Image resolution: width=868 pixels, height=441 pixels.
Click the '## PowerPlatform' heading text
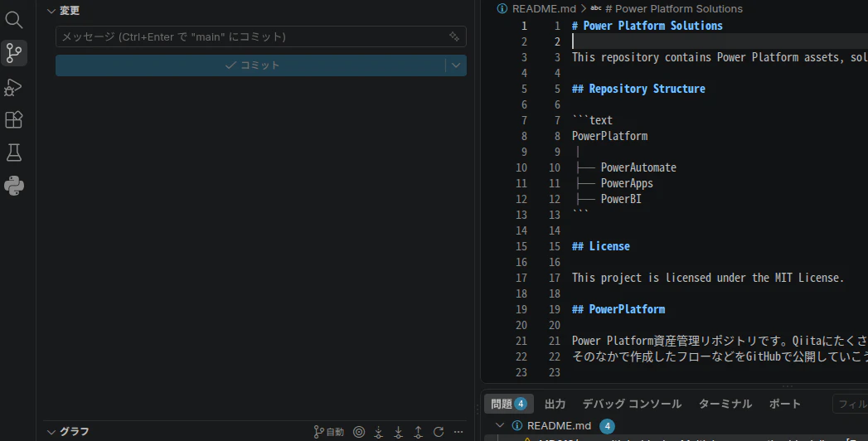tap(618, 309)
